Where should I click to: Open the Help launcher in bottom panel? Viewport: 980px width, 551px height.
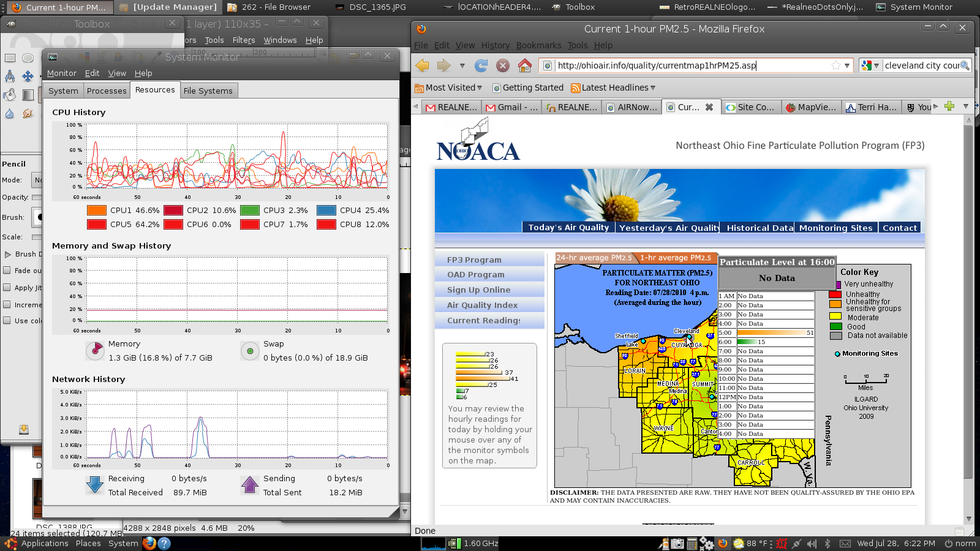click(x=164, y=544)
